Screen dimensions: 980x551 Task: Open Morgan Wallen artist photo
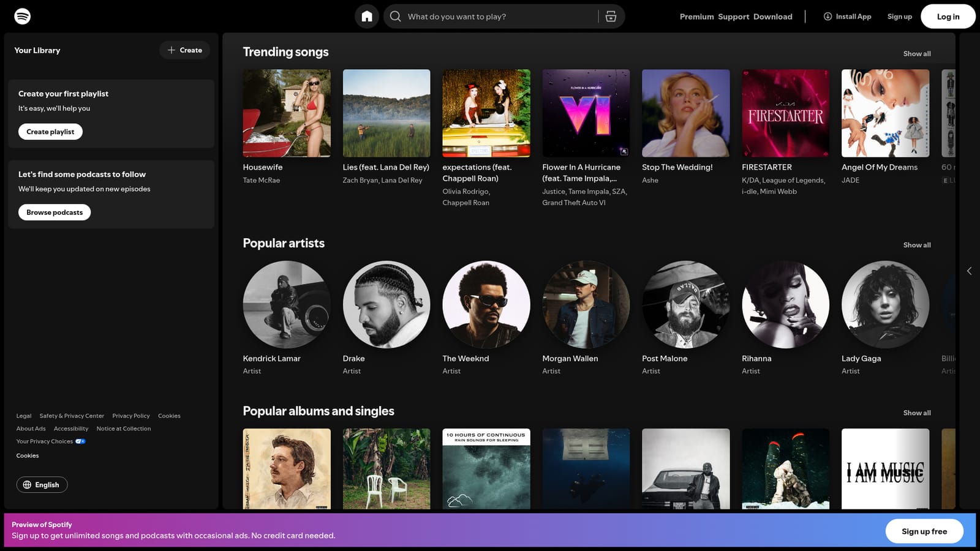[x=586, y=305]
